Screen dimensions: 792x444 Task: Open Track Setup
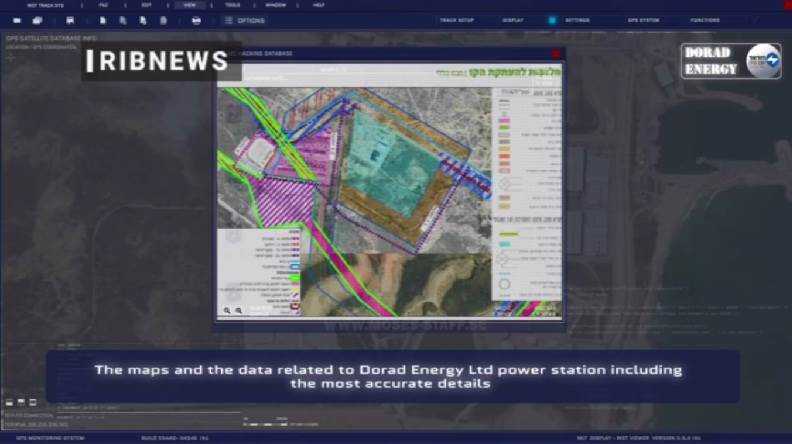(x=457, y=20)
